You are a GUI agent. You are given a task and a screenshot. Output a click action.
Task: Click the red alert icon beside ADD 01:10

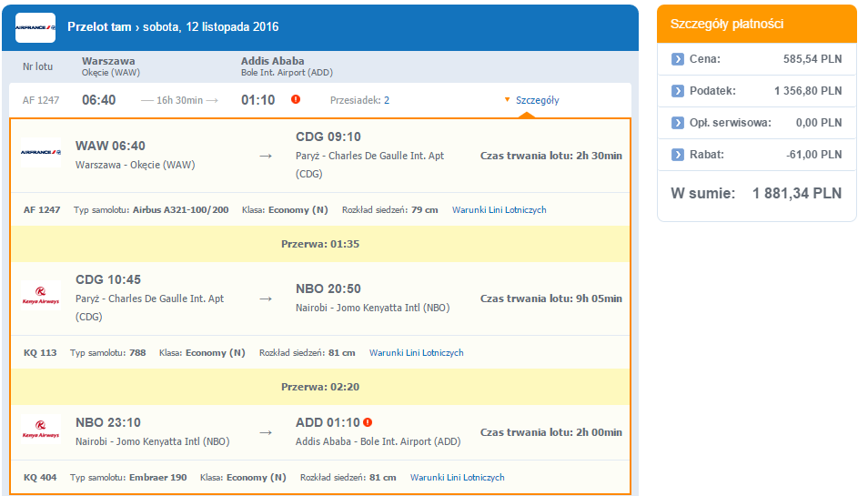point(368,422)
